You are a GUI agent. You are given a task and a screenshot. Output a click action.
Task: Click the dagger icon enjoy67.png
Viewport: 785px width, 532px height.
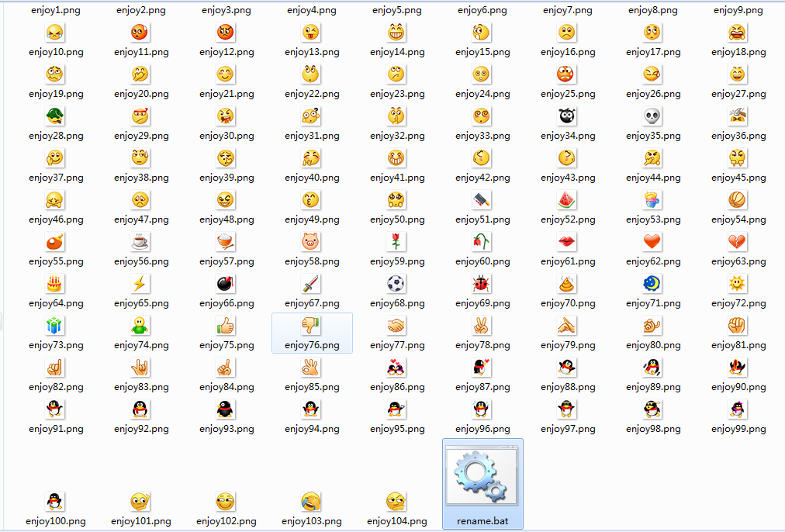pos(310,284)
